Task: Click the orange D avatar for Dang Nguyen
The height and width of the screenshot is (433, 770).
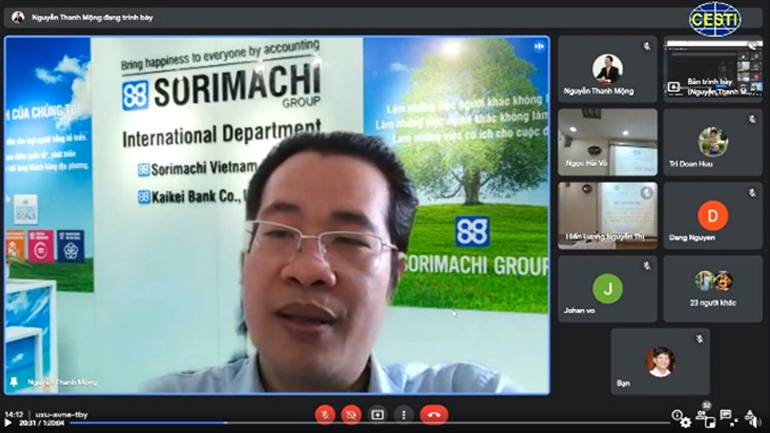Action: click(x=713, y=216)
